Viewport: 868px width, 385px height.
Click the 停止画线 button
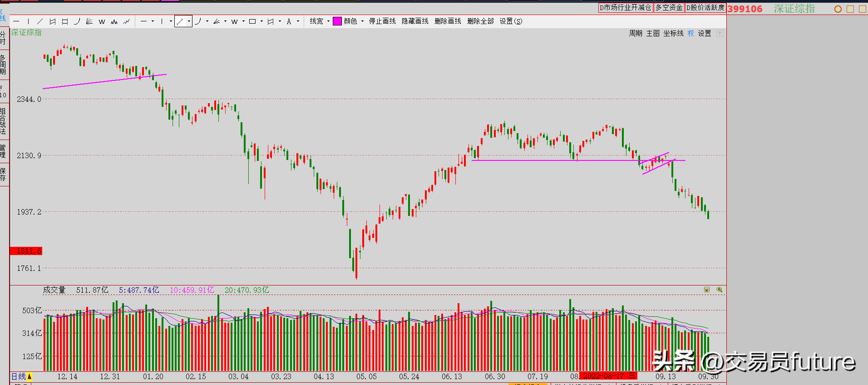coord(382,21)
